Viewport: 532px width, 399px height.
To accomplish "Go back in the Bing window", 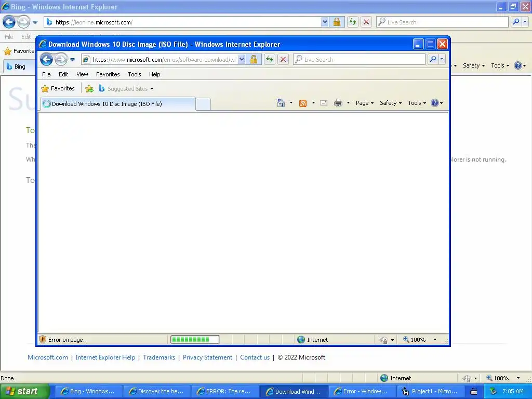I will tap(9, 22).
